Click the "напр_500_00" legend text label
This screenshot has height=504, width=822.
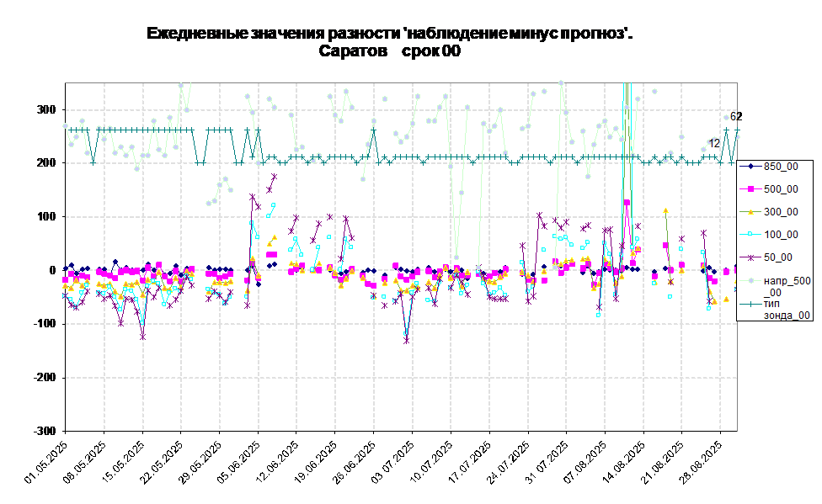coord(786,286)
